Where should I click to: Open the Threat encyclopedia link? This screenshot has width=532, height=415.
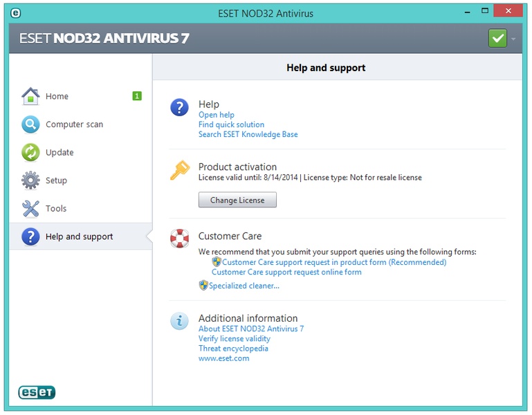(x=233, y=349)
